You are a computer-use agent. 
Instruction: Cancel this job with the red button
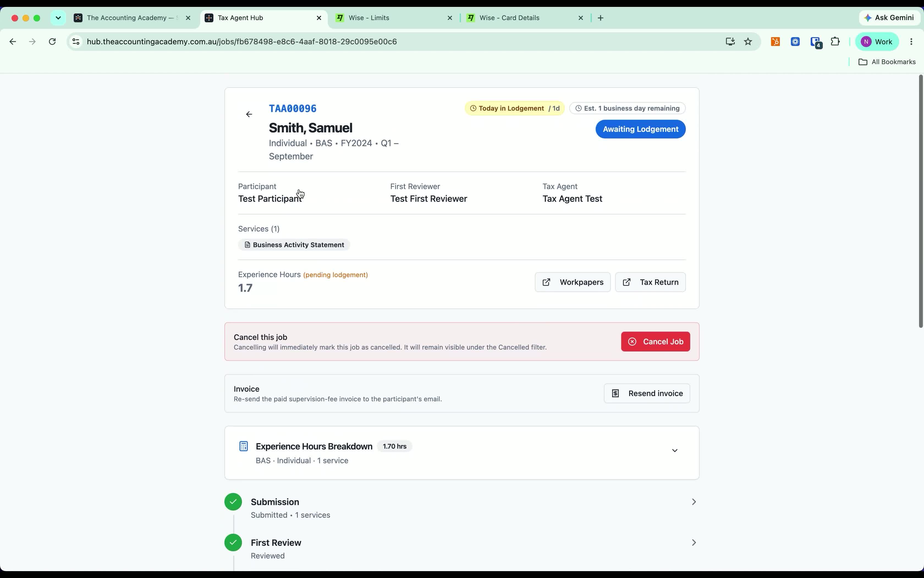click(x=655, y=341)
